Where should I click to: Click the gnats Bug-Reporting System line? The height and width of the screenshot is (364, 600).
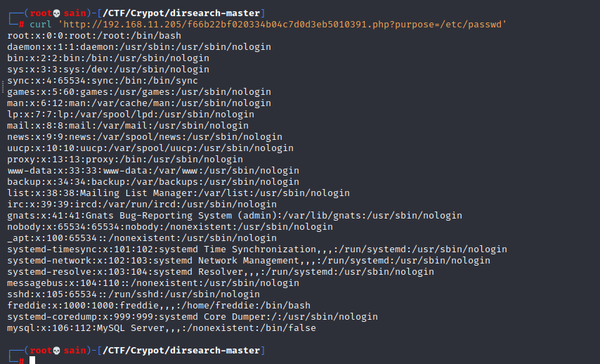[235, 215]
